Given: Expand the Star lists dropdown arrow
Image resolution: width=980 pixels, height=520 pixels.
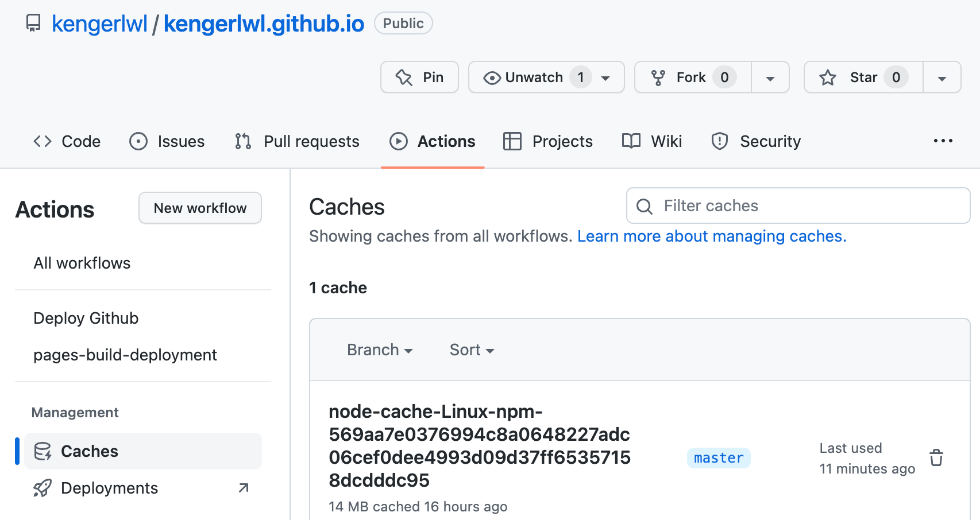Looking at the screenshot, I should [x=942, y=77].
